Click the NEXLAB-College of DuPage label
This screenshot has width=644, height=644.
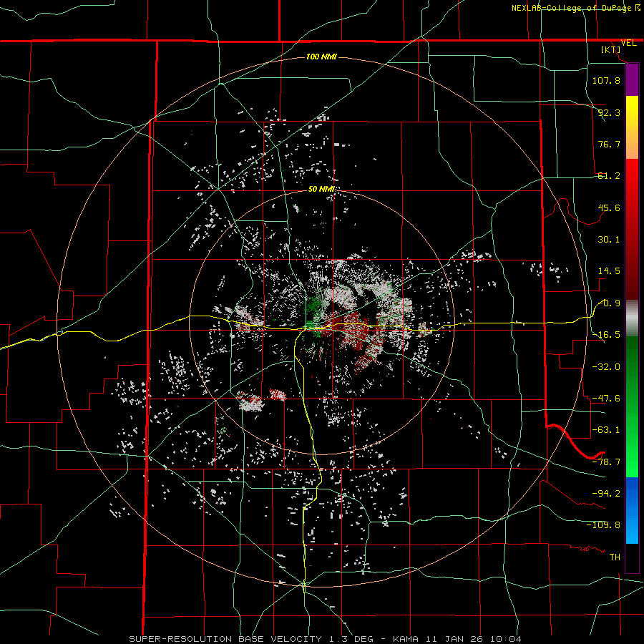tap(572, 8)
